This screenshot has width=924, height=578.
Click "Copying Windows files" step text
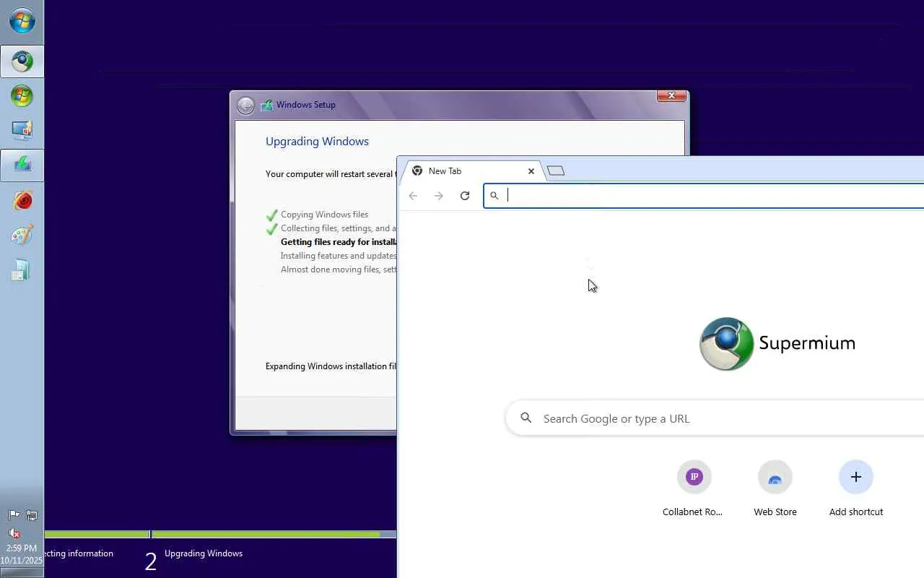coord(324,215)
